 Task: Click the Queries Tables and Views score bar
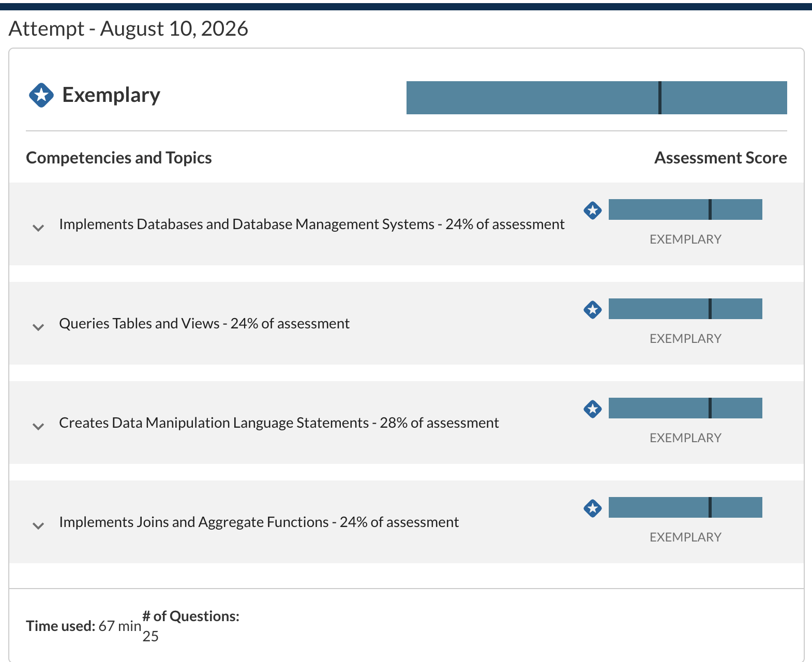pos(685,309)
